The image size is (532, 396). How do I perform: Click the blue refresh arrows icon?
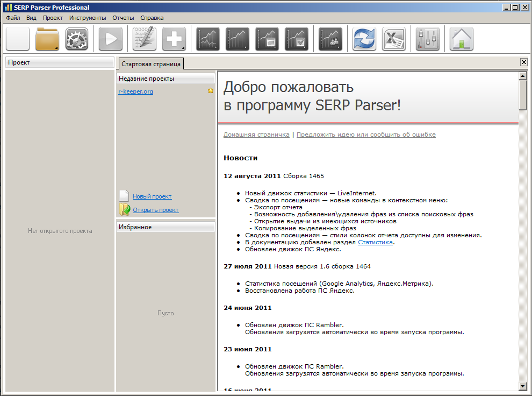click(364, 39)
